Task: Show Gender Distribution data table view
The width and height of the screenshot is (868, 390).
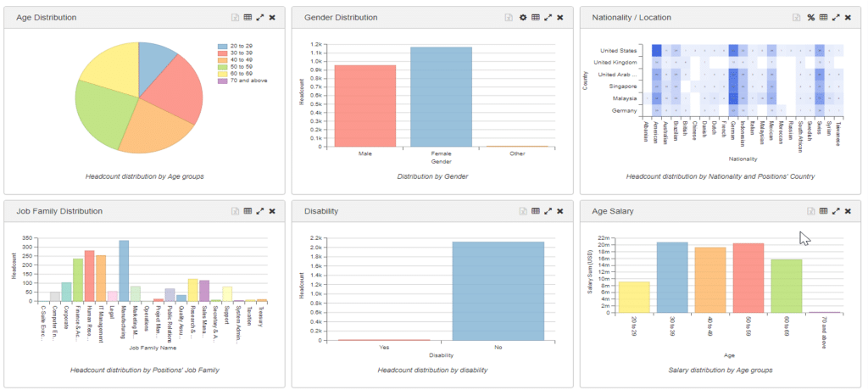Action: pos(536,18)
